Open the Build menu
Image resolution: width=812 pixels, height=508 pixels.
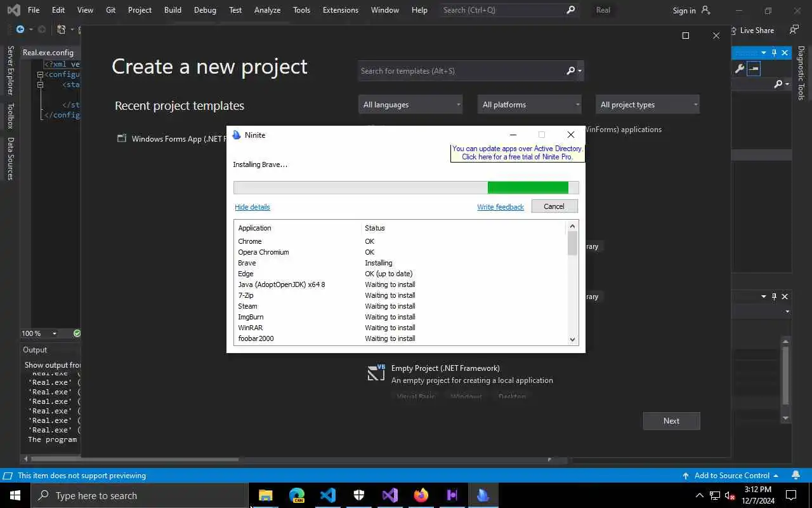tap(173, 10)
